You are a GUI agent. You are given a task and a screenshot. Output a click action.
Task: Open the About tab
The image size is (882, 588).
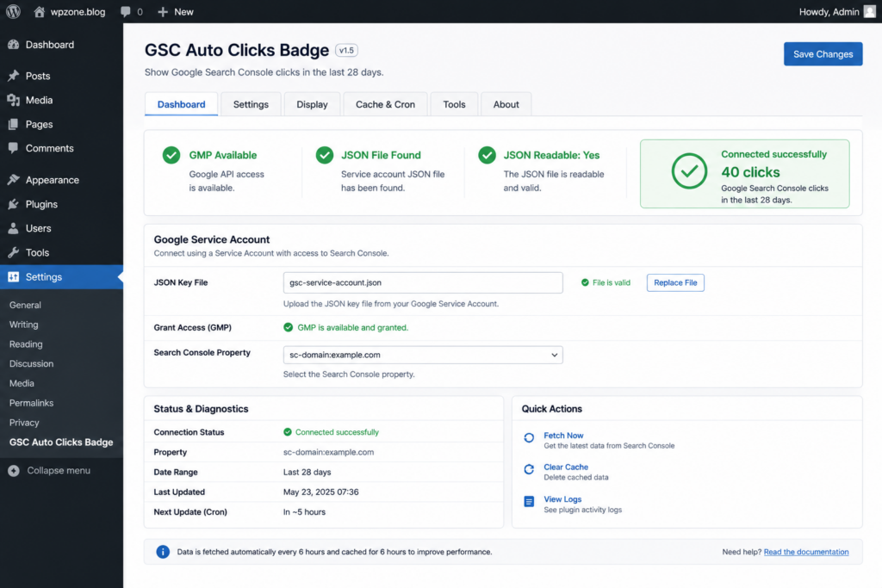coord(506,104)
